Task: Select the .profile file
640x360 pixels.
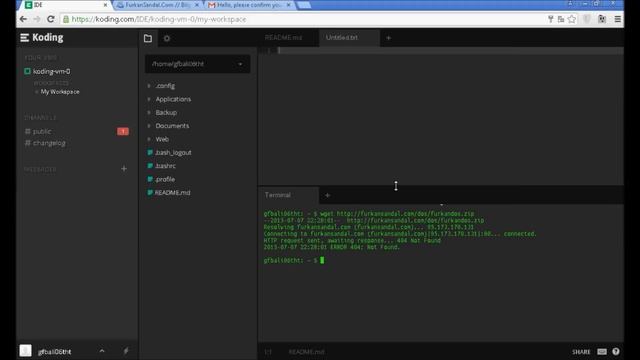Action: [165, 179]
